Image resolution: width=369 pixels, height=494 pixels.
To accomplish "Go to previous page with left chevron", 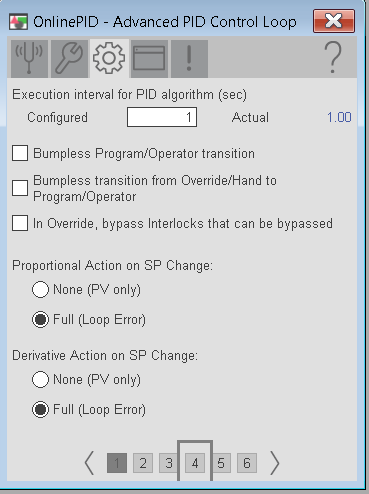I will 89,463.
